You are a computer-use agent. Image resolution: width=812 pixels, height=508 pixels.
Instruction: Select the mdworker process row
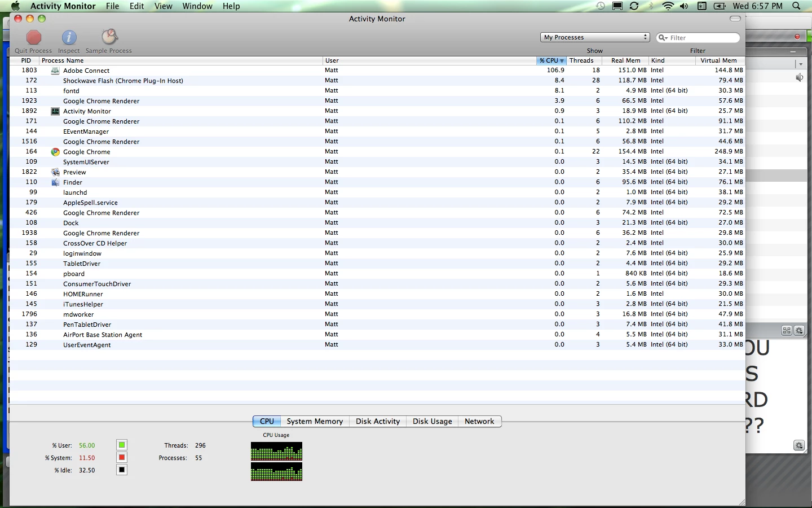(377, 314)
